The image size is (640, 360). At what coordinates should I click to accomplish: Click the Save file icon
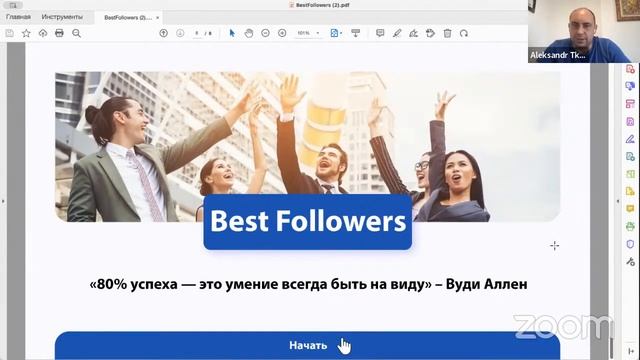[10, 33]
